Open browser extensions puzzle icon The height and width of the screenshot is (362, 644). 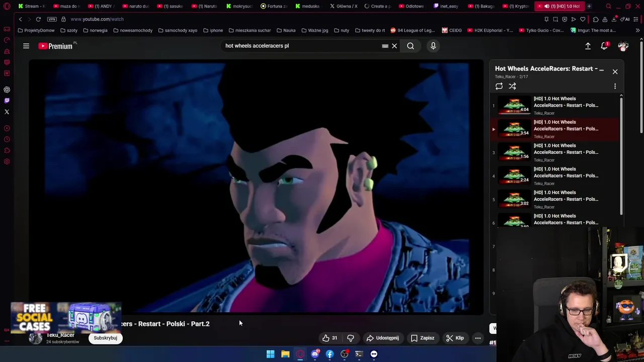596,19
